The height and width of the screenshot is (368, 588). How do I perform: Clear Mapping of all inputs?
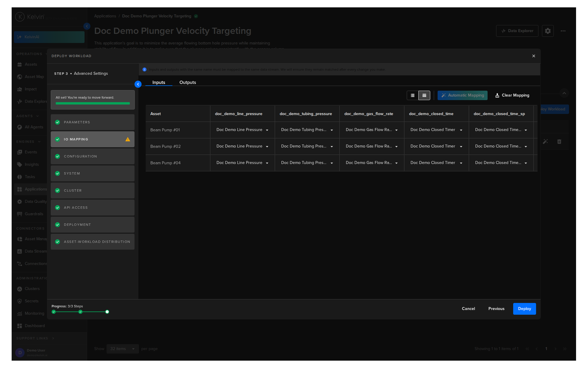[512, 95]
